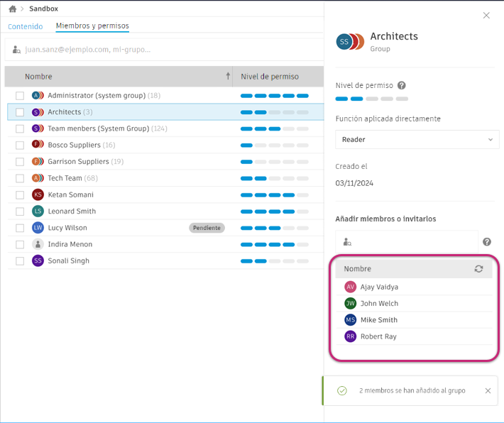Switch to the Contenido tab

coord(26,26)
